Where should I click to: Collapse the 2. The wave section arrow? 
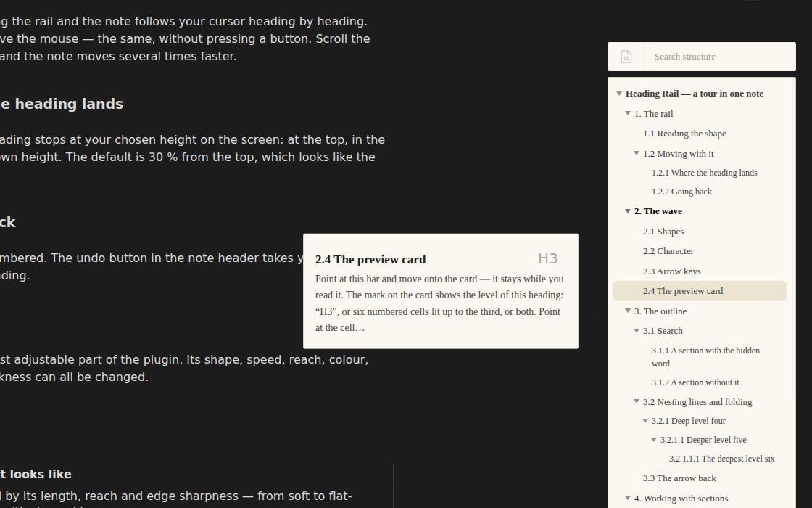pyautogui.click(x=628, y=211)
